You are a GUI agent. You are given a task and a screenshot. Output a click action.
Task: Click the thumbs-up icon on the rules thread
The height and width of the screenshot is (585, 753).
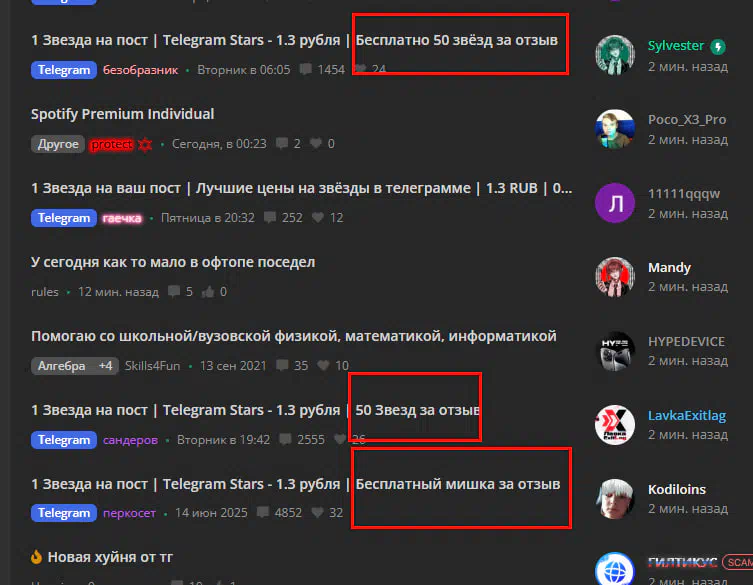tap(208, 292)
